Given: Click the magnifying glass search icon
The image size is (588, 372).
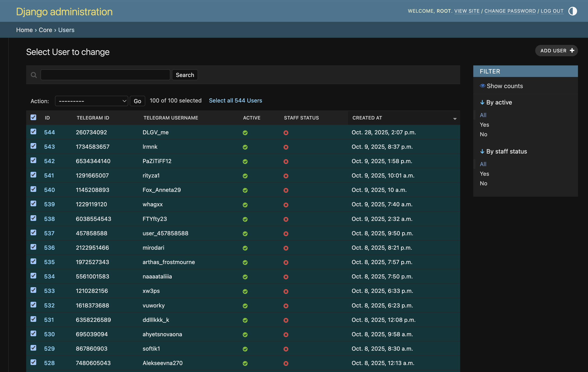Looking at the screenshot, I should point(34,75).
